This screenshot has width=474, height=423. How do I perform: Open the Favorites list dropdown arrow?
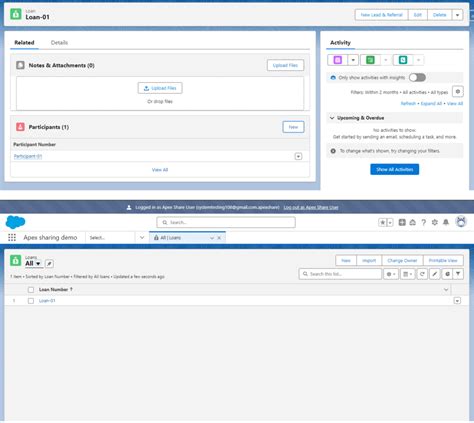390,222
